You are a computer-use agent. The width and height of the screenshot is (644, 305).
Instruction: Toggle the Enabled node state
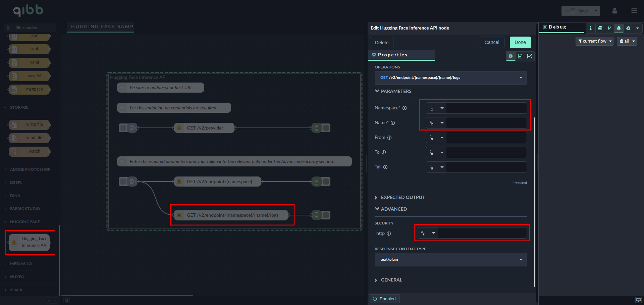pos(385,299)
